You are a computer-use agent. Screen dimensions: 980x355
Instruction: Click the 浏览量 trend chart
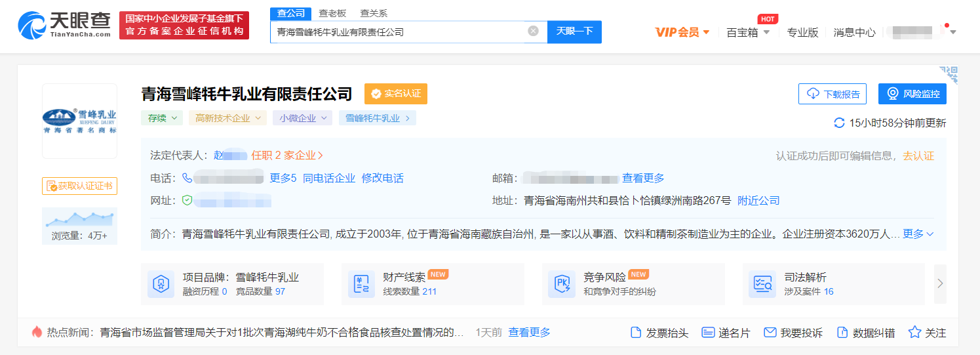(x=79, y=219)
